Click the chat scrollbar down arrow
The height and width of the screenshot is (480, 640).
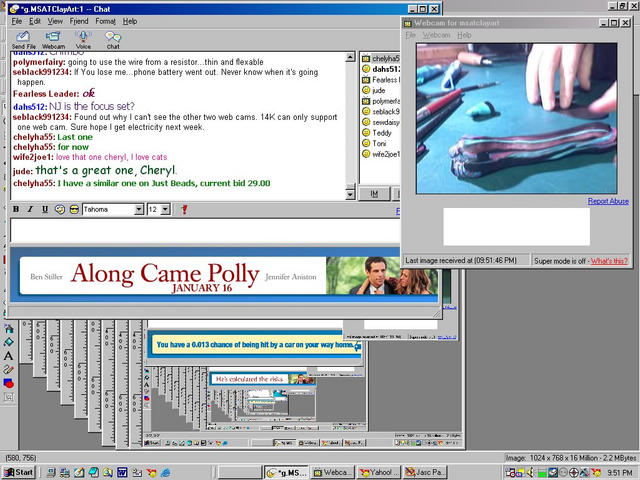click(350, 195)
